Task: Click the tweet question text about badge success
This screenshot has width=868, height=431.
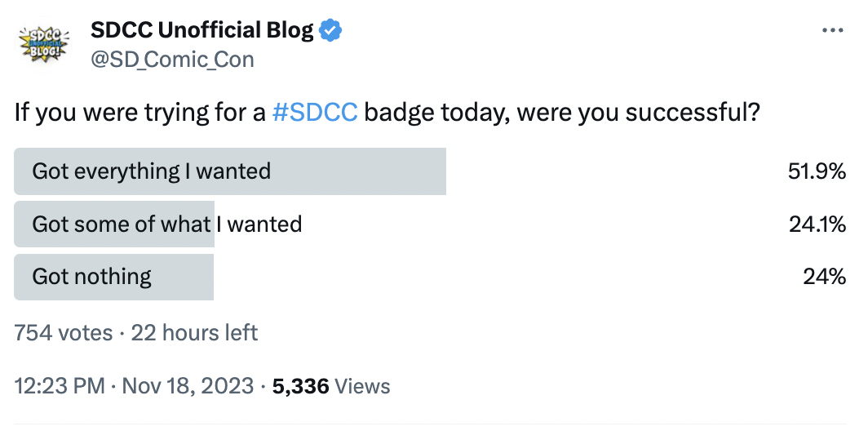Action: 387,113
